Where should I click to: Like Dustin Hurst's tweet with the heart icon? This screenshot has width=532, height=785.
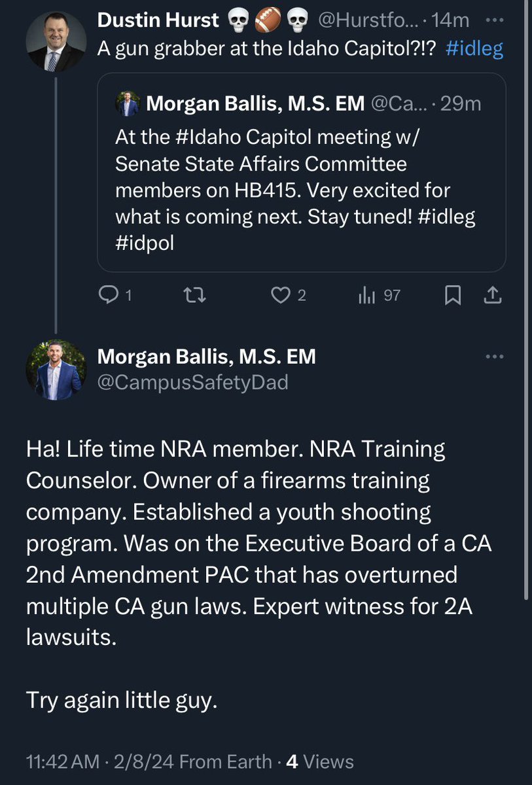tap(281, 296)
